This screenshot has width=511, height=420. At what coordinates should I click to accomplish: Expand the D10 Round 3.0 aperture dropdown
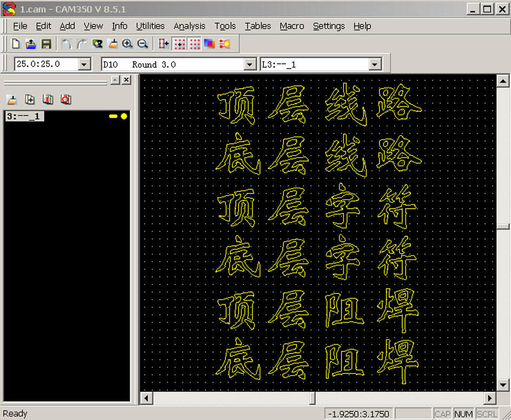[250, 64]
